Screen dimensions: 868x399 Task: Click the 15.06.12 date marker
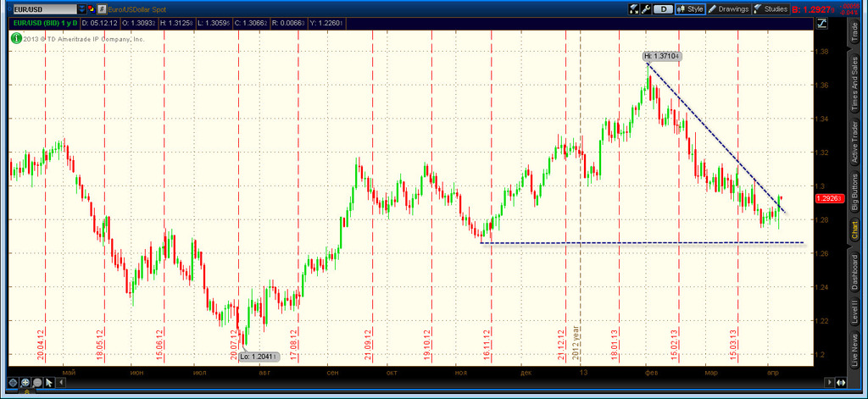tap(160, 346)
